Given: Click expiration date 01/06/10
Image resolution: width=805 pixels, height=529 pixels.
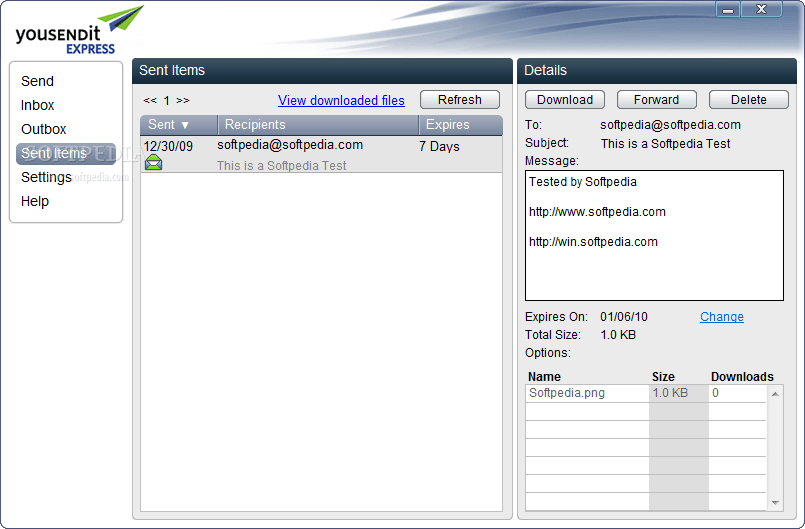Looking at the screenshot, I should tap(624, 317).
